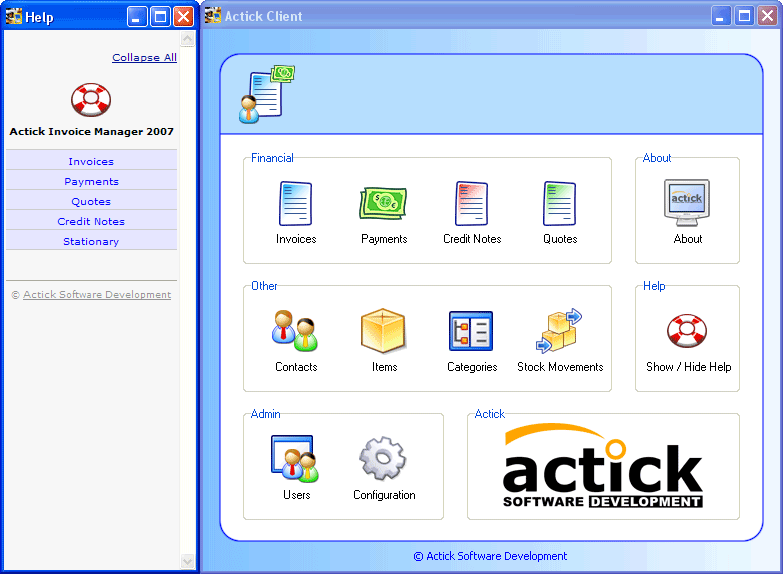
Task: Minimize the Help window
Action: point(136,16)
